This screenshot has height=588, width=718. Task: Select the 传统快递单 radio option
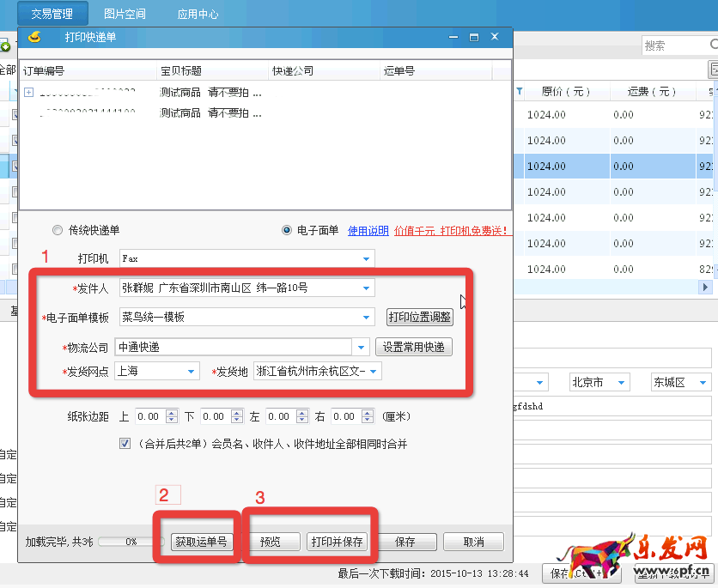pyautogui.click(x=58, y=230)
